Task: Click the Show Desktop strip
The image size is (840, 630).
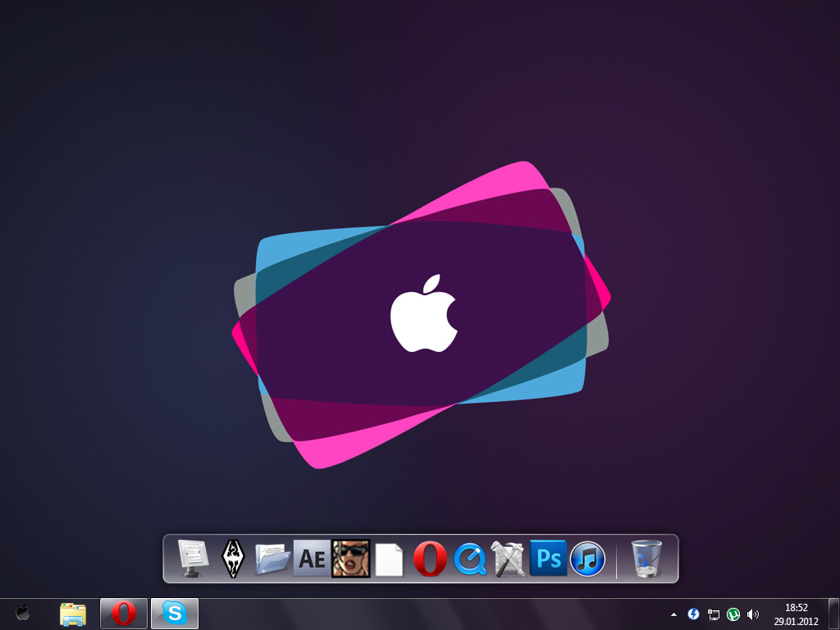Action: pyautogui.click(x=833, y=614)
